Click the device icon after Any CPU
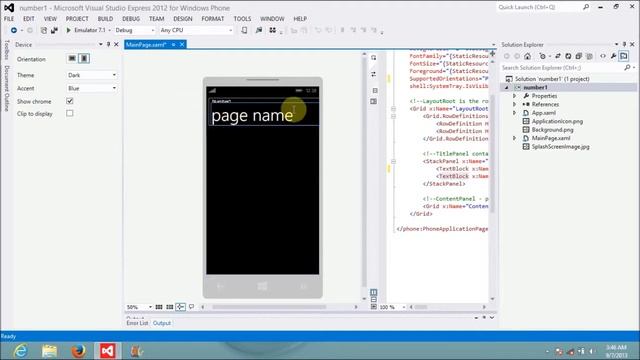 pos(244,30)
